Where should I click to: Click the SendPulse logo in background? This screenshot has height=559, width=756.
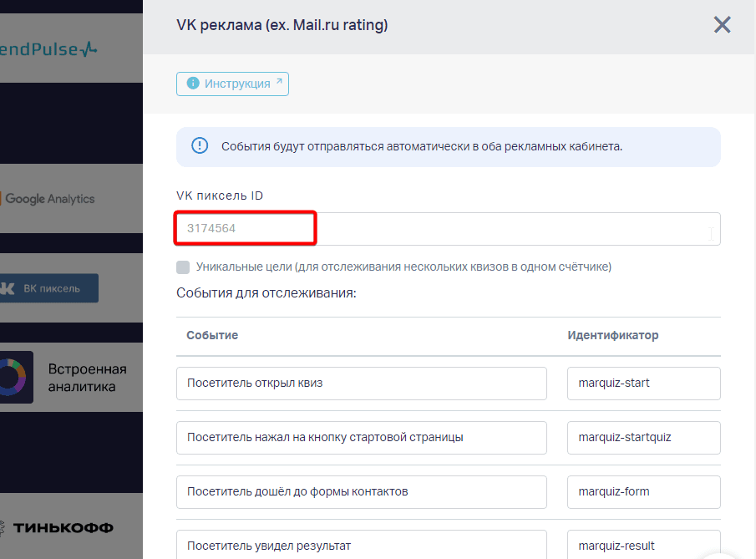48,49
